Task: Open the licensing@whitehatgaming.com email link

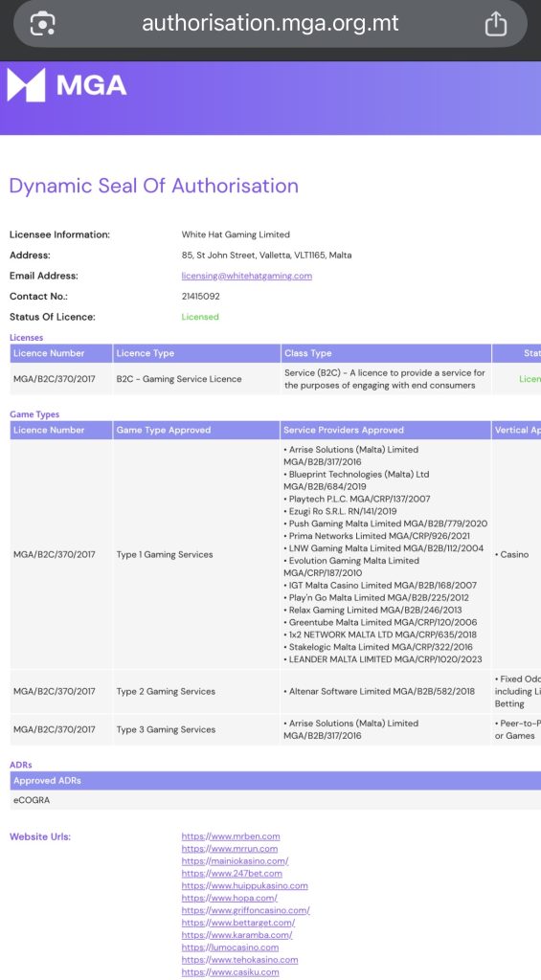Action: coord(246,276)
